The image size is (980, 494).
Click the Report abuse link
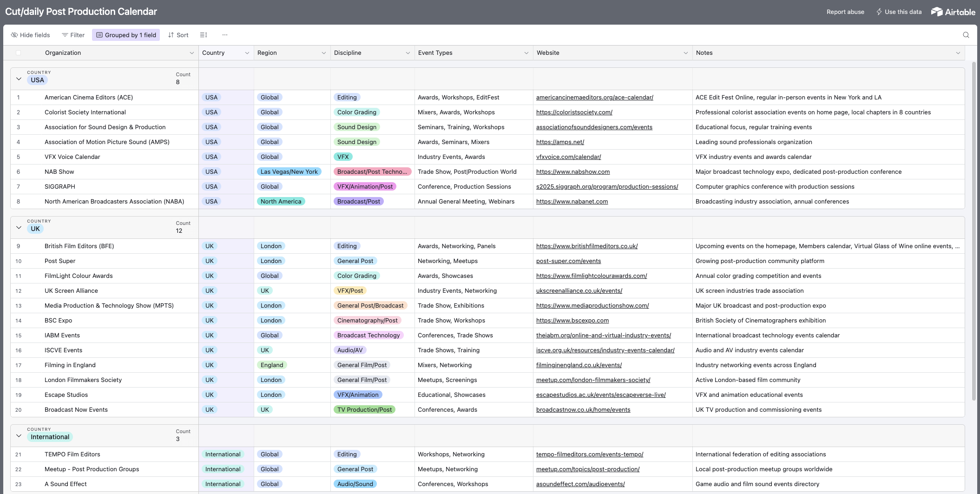click(x=845, y=12)
